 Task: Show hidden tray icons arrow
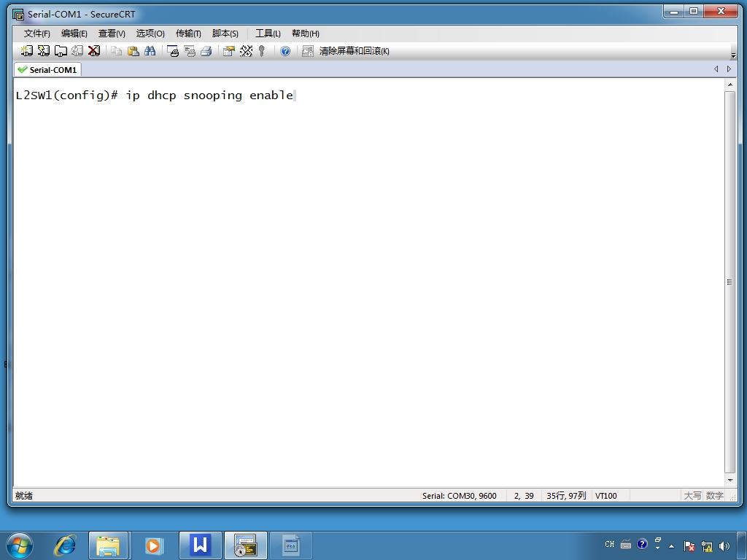click(671, 546)
